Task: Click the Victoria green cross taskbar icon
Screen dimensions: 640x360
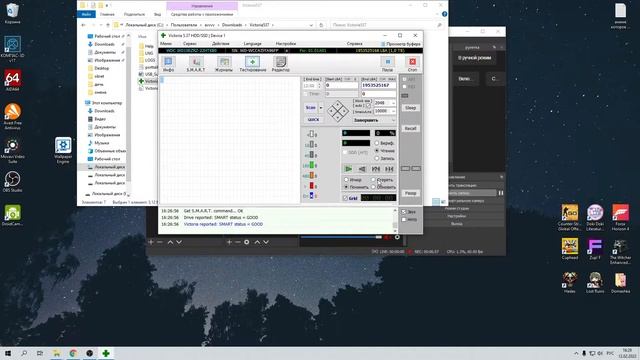Action: (106, 353)
